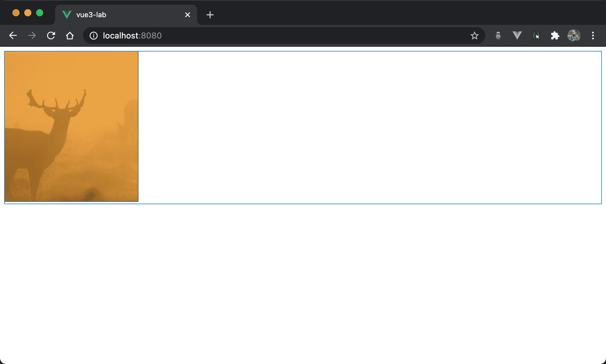The width and height of the screenshot is (606, 364).
Task: Open the Vue devtools extension
Action: [x=517, y=36]
